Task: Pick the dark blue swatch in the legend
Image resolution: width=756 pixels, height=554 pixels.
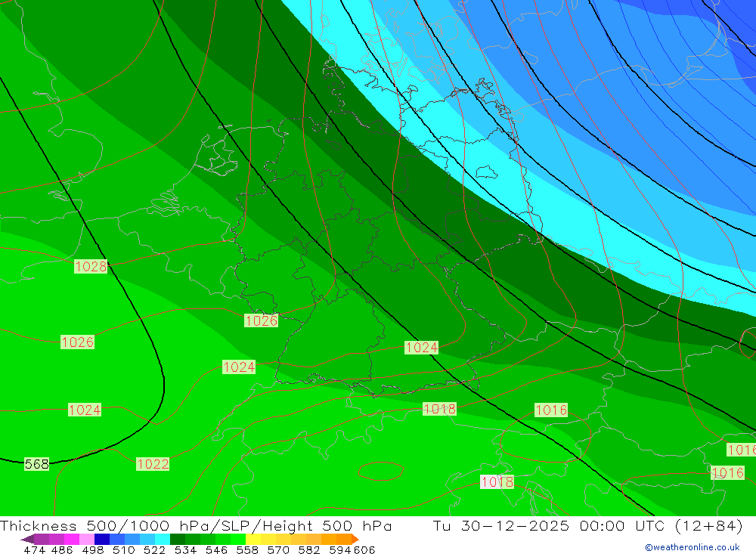Action: 102,539
